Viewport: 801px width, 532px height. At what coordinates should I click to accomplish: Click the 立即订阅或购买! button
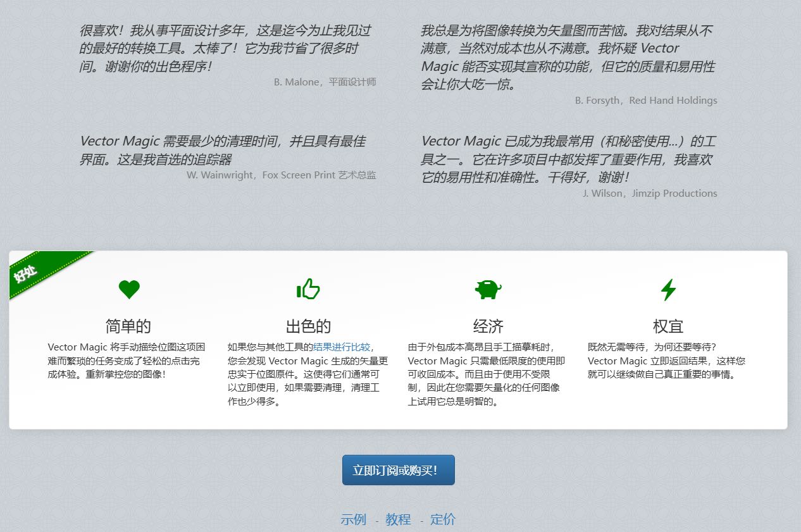click(399, 470)
